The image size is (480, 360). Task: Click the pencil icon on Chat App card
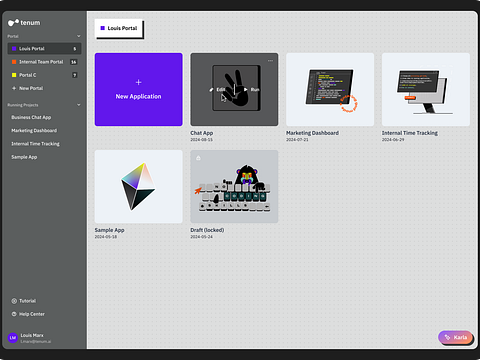coord(211,90)
